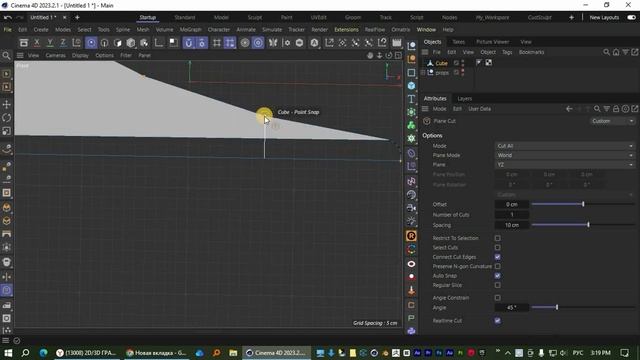
Task: Open the Extensions menu
Action: coord(346,29)
